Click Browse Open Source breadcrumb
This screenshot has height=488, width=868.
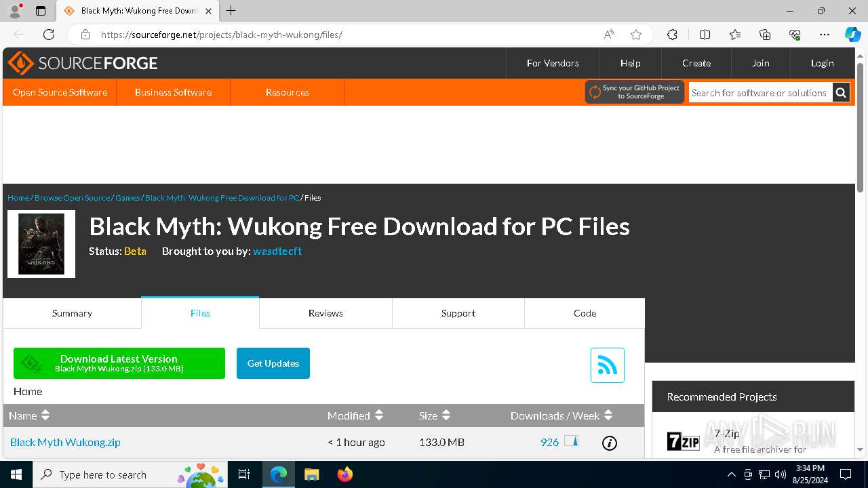[x=72, y=198]
